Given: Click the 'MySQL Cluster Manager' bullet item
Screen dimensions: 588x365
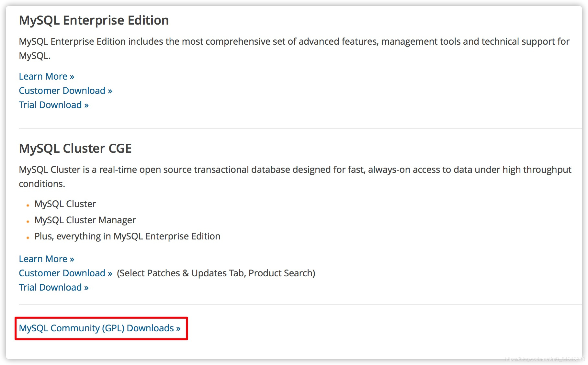Looking at the screenshot, I should pyautogui.click(x=85, y=220).
